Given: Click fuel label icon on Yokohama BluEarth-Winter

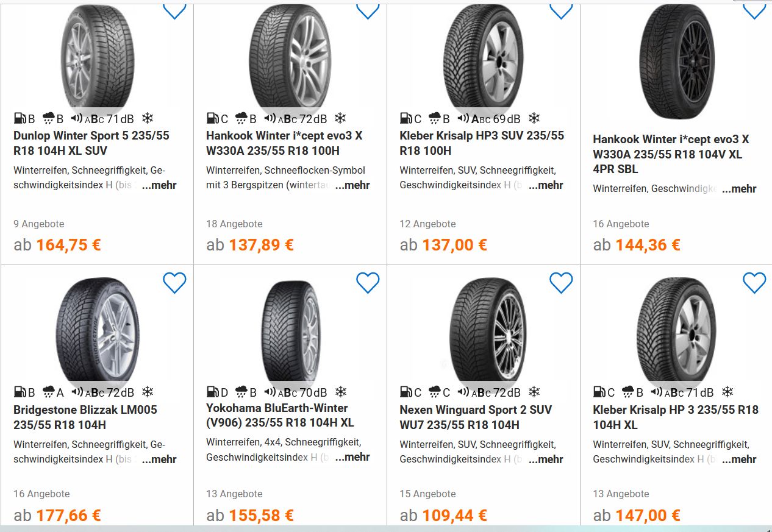Looking at the screenshot, I should pyautogui.click(x=212, y=392).
